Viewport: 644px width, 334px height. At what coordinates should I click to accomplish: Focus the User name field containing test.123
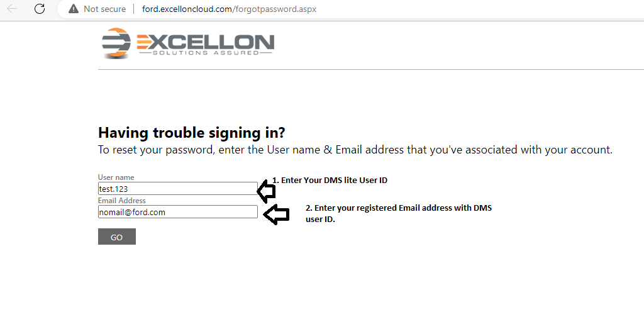(x=178, y=189)
